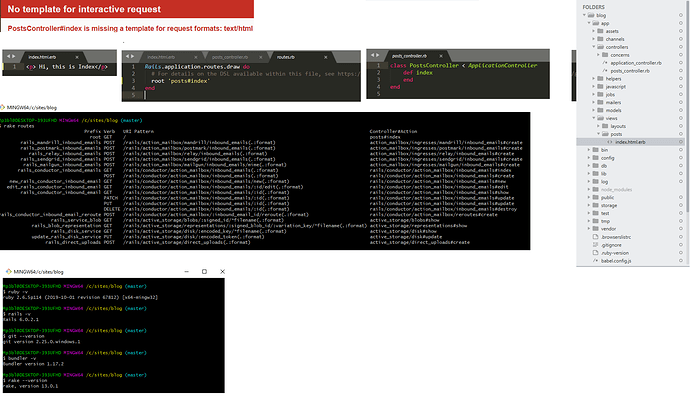The width and height of the screenshot is (690, 401).
Task: Close the posts_controller.rb tab in the right editor
Action: point(441,56)
